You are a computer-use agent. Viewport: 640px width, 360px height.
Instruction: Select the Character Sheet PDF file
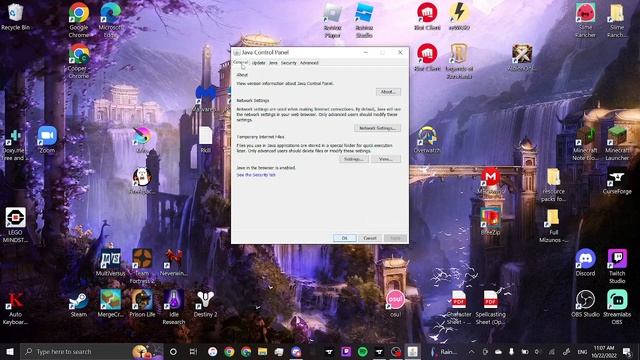[x=459, y=308]
